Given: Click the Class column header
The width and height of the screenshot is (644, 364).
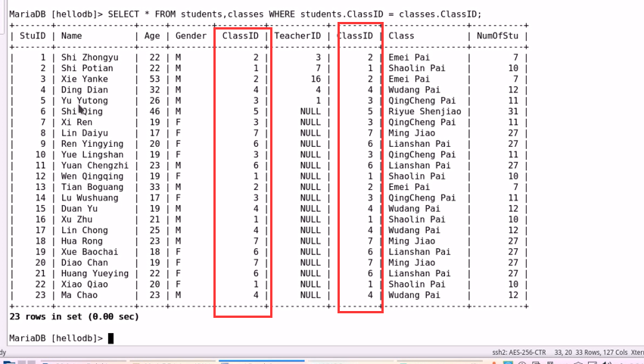Looking at the screenshot, I should [401, 36].
